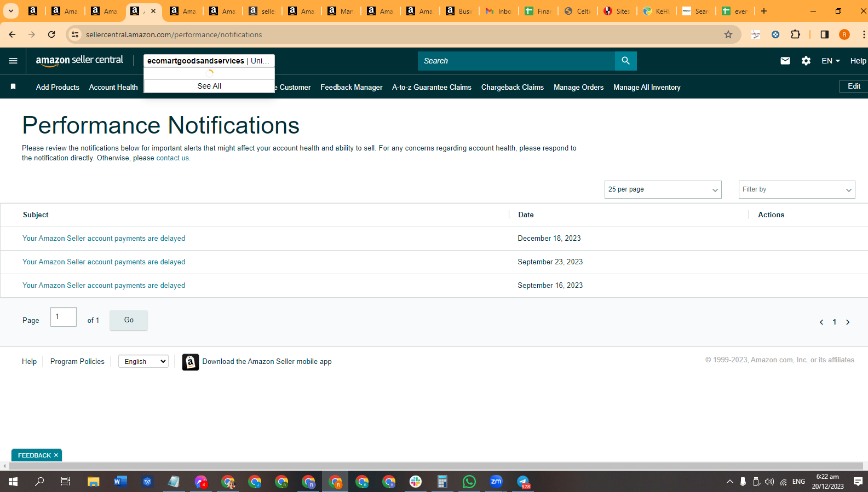
Task: Expand the Filter by dropdown
Action: pos(796,189)
